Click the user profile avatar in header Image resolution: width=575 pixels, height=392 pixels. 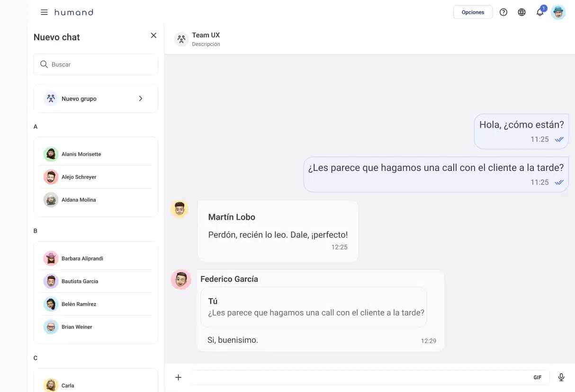point(558,12)
